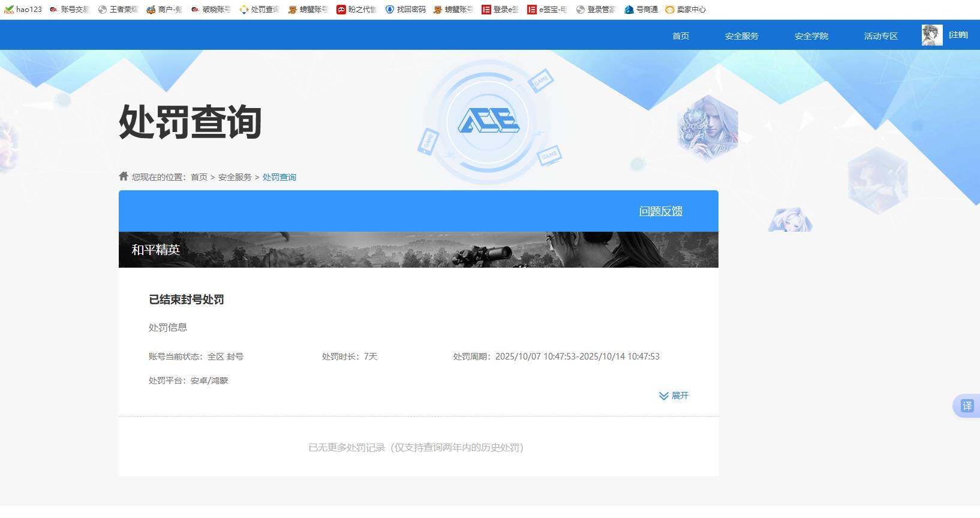
Task: Click the 处罚周期 date range text
Action: tap(557, 357)
